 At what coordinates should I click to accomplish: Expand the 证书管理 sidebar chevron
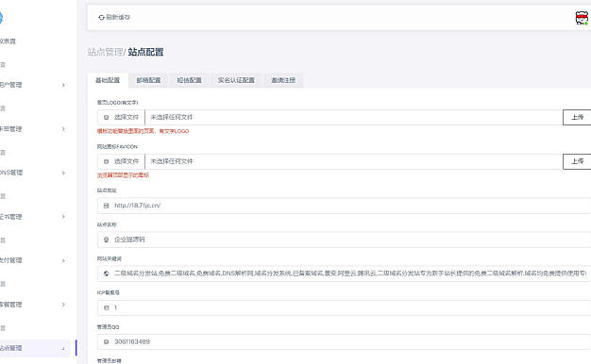click(63, 217)
